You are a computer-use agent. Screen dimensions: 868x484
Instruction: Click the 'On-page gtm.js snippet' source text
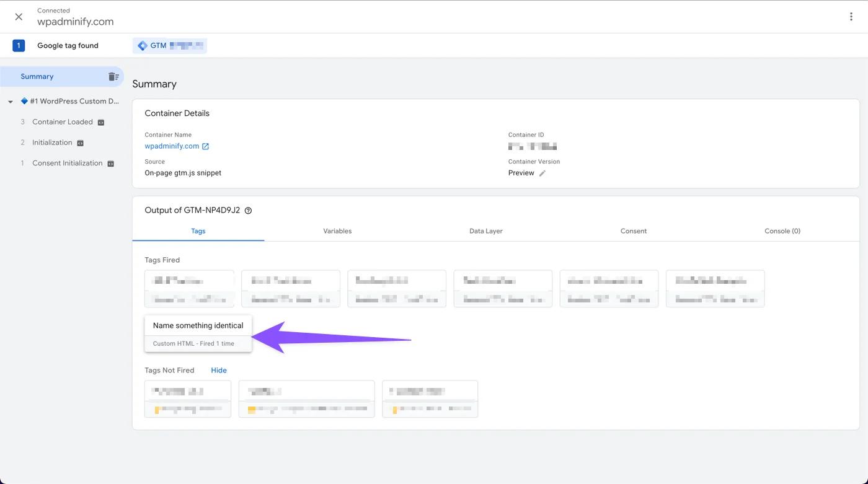183,173
